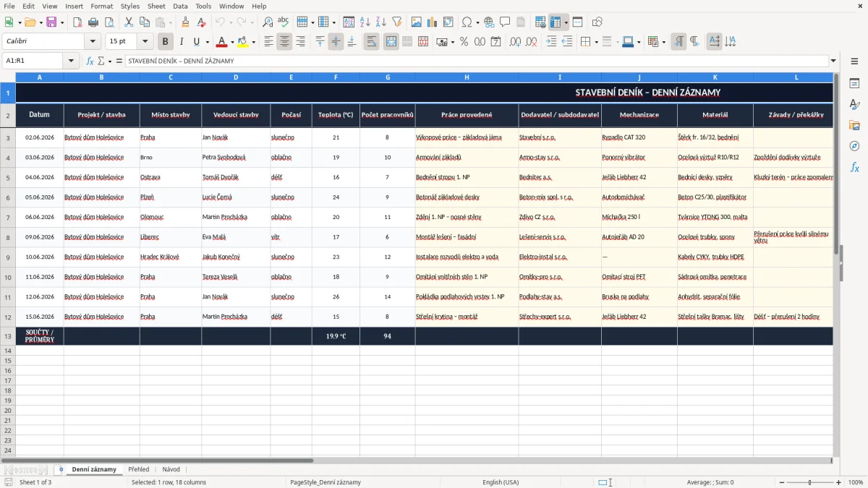Viewport: 868px width, 488px height.
Task: Click the Insert Chart icon
Action: tap(432, 22)
